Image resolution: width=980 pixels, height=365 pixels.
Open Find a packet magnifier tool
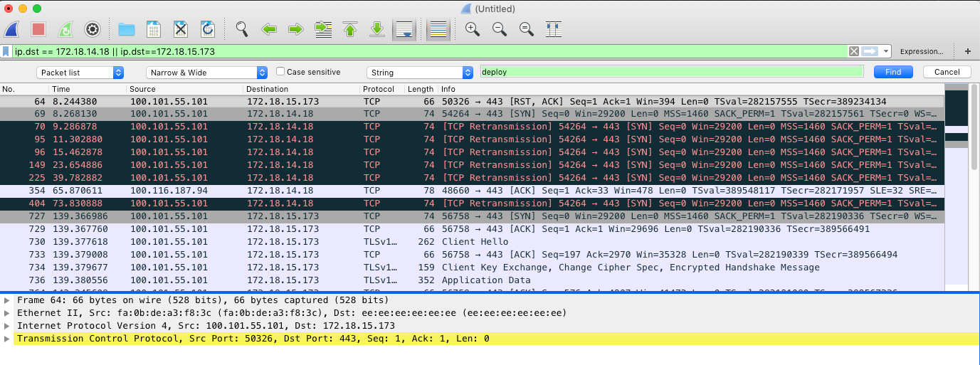click(242, 29)
